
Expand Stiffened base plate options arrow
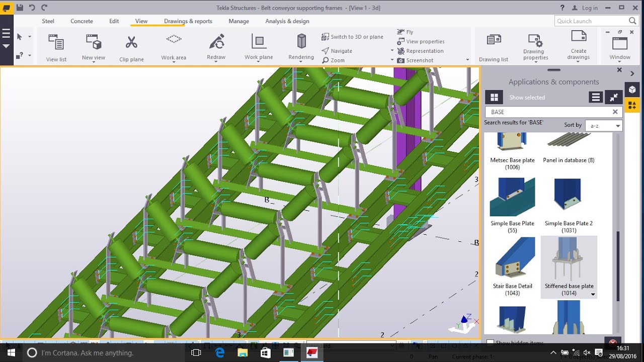pyautogui.click(x=593, y=295)
